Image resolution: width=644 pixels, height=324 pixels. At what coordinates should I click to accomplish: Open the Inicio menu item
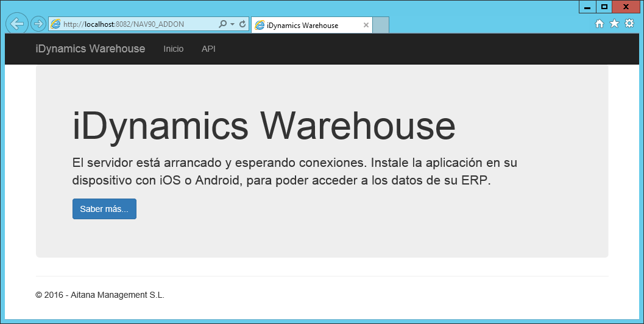[173, 49]
